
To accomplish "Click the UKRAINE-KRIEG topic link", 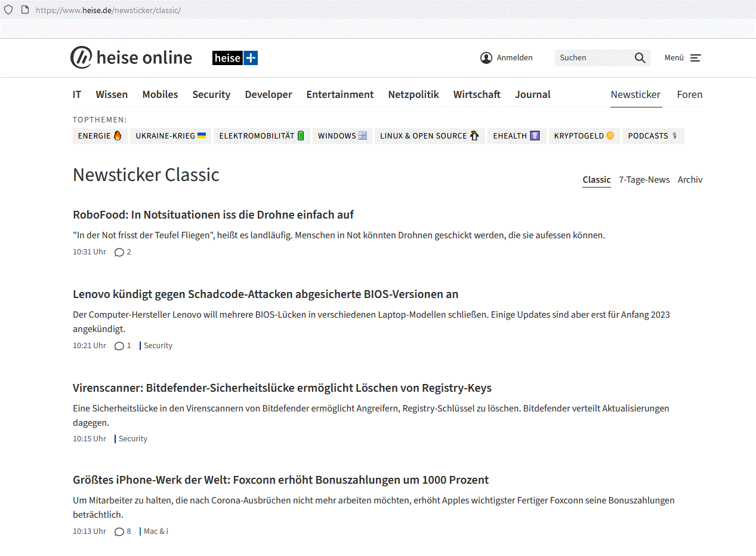I will (x=170, y=136).
